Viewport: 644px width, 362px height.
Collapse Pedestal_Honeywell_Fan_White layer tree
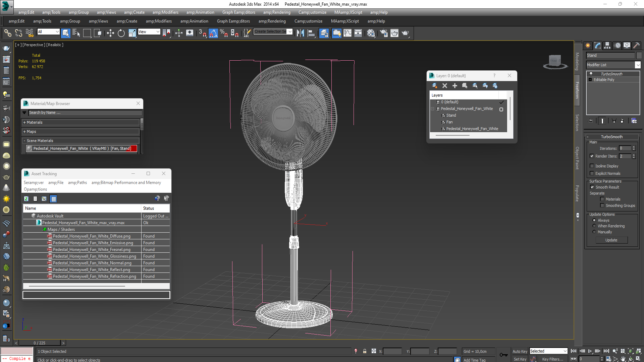point(432,109)
